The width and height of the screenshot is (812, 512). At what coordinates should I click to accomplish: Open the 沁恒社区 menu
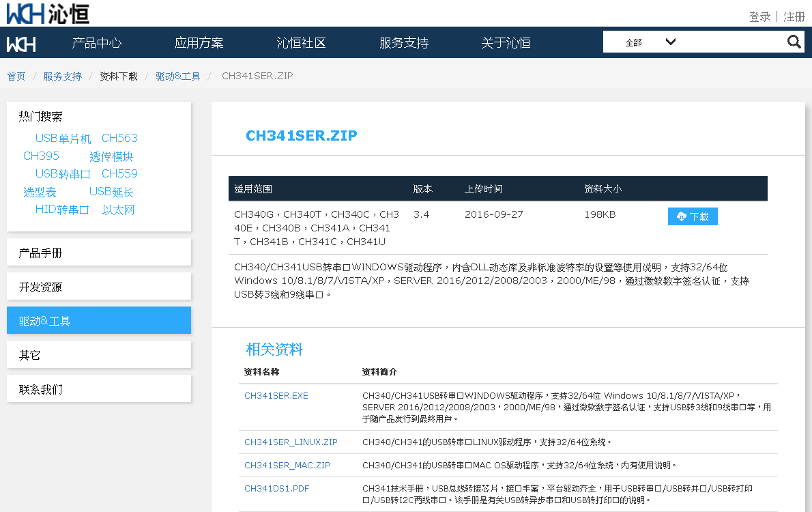click(x=302, y=43)
